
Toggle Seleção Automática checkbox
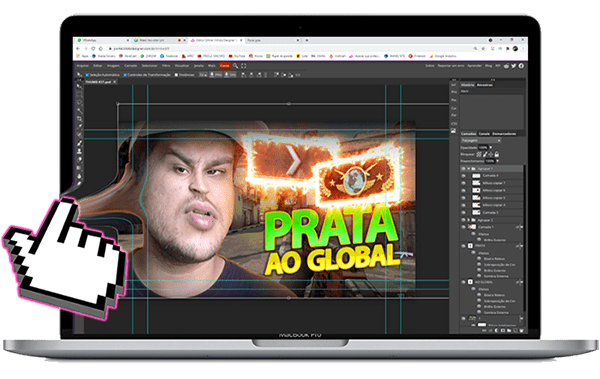[87, 75]
